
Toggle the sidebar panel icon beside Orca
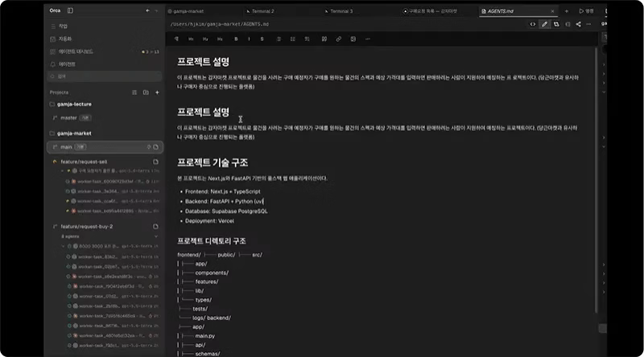[70, 10]
